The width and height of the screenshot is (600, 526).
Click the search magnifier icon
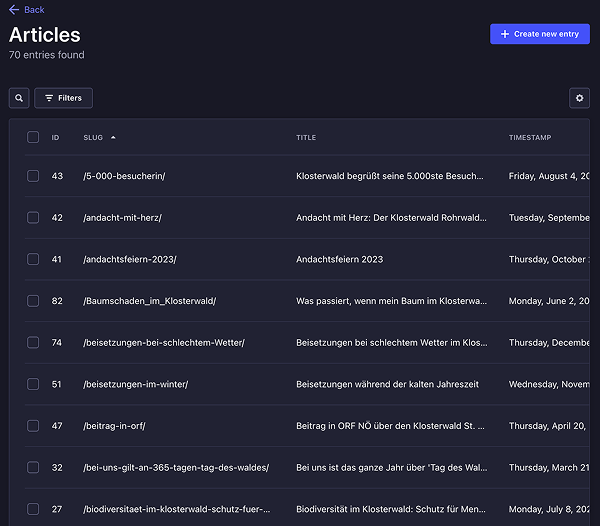pos(19,98)
